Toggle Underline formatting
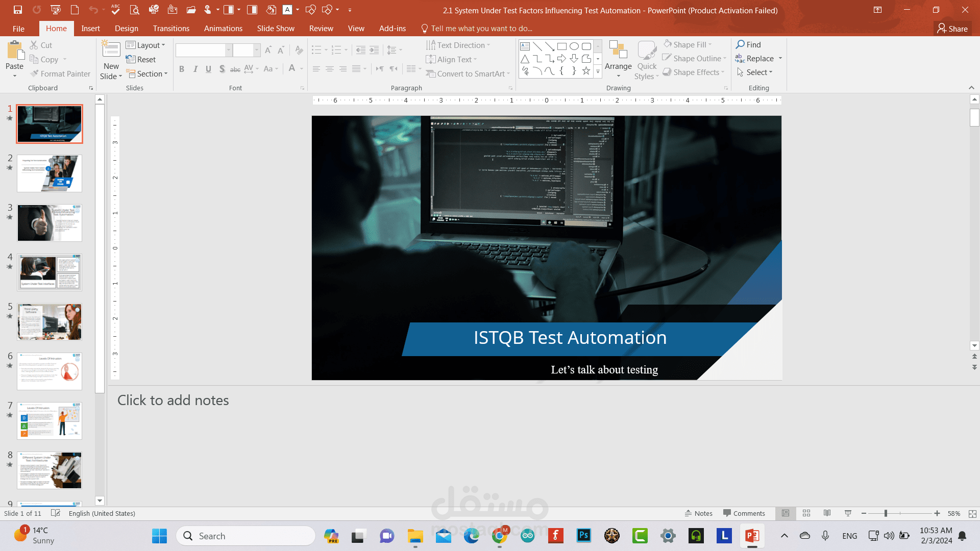The height and width of the screenshot is (551, 980). pos(208,69)
